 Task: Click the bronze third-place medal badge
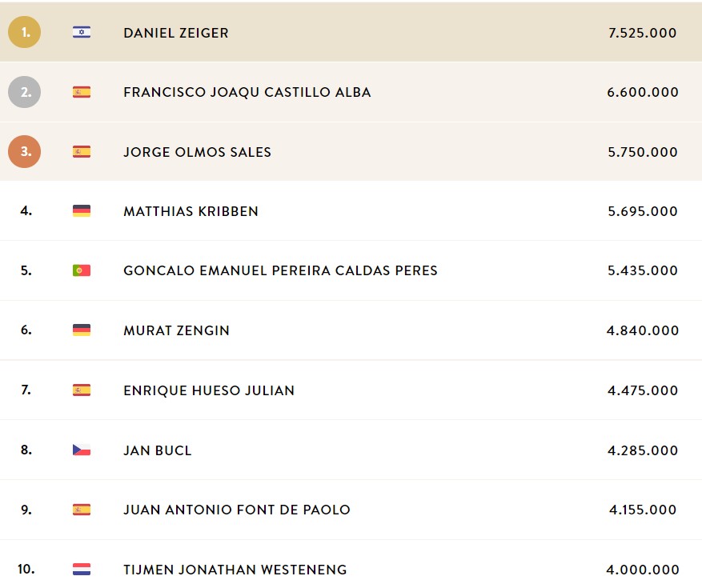25,152
